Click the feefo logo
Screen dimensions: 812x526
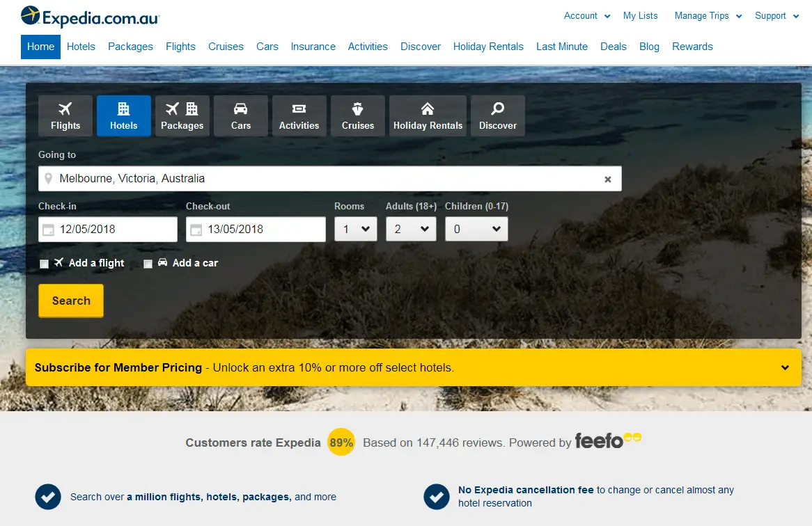(608, 441)
